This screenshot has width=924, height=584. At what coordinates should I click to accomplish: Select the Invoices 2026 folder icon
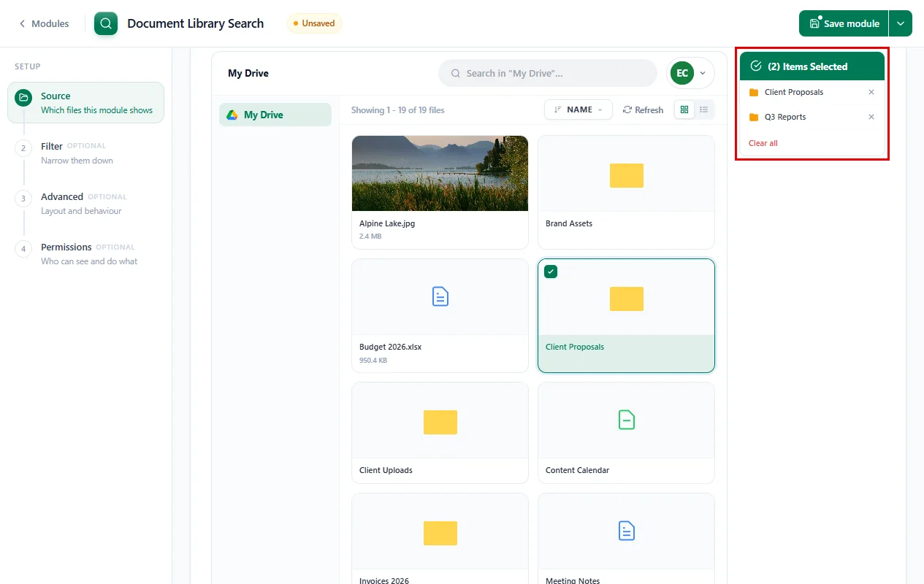coord(440,533)
